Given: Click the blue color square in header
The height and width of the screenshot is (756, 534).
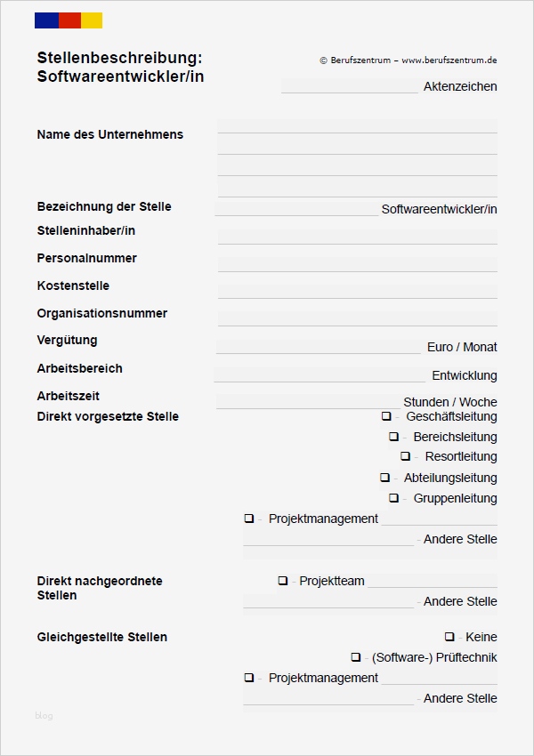Looking at the screenshot, I should pos(46,20).
